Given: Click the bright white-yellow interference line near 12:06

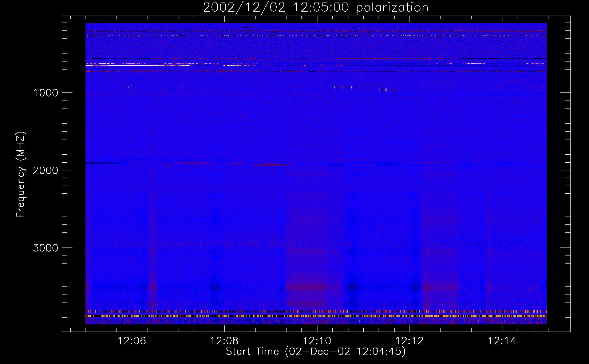Looking at the screenshot, I should click(138, 66).
